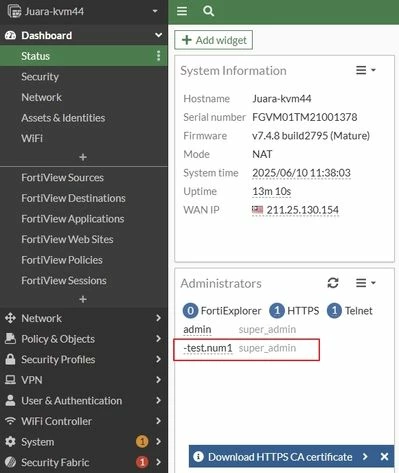Expand the Security Fabric chevron
This screenshot has height=473, width=399.
tap(159, 462)
